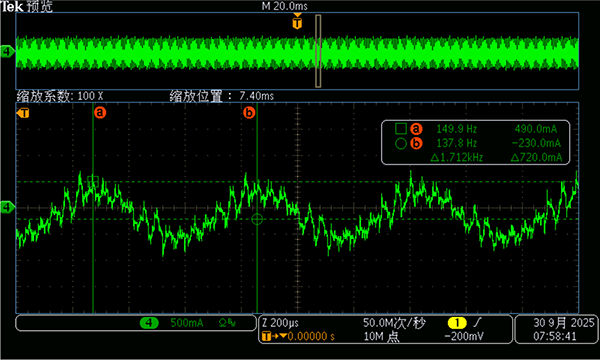Click the zoom position 7.40ms label
The width and height of the screenshot is (600, 360).
pyautogui.click(x=222, y=96)
